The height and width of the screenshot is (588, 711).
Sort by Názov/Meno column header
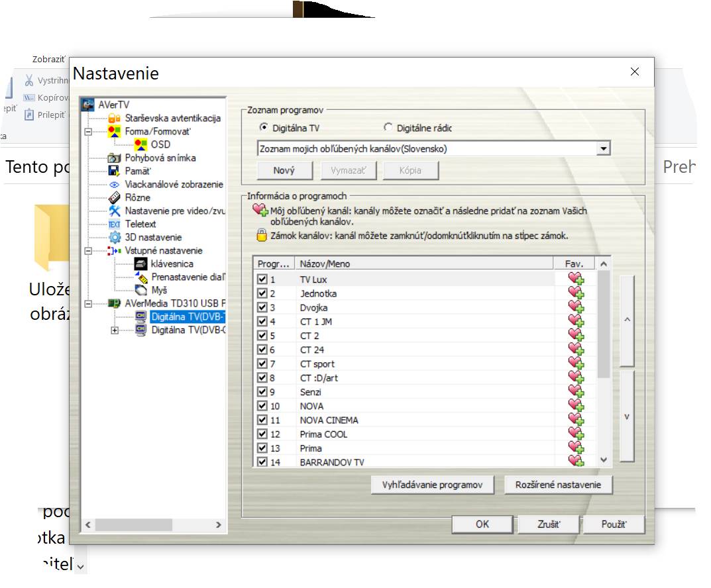[424, 264]
